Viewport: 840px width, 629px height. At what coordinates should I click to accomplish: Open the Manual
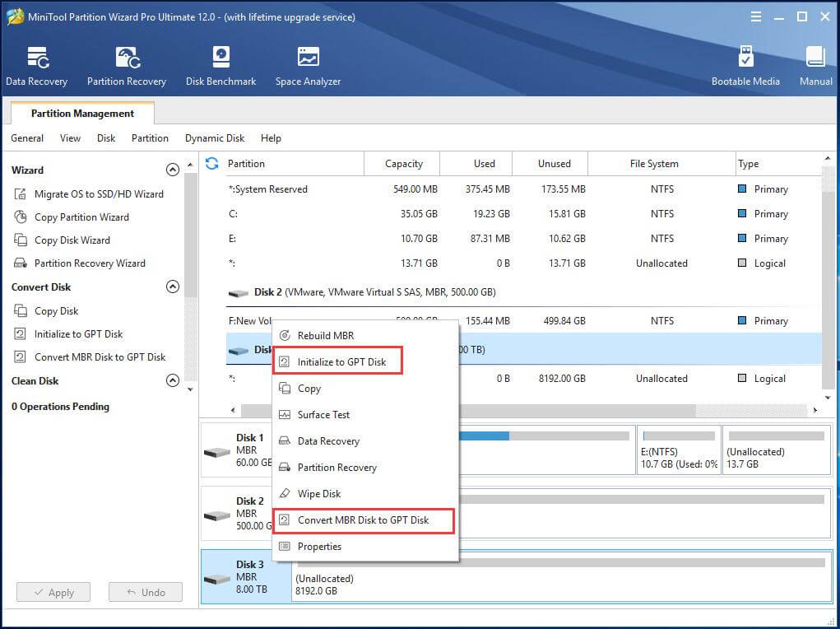(815, 66)
